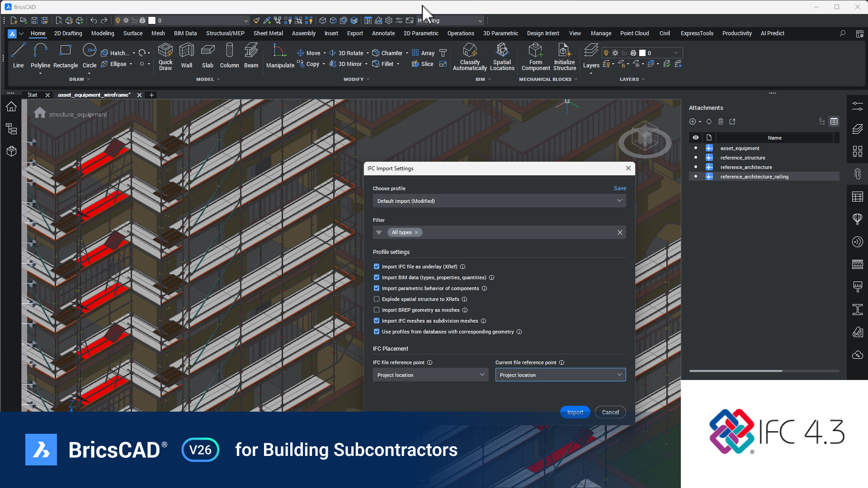This screenshot has width=868, height=488.
Task: Check Import BREP geometry as meshes
Action: (376, 310)
